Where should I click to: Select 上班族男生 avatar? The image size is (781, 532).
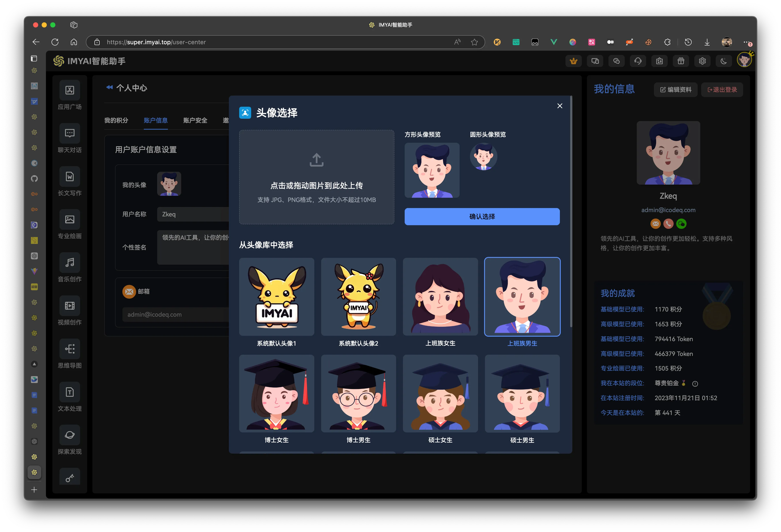coord(522,297)
